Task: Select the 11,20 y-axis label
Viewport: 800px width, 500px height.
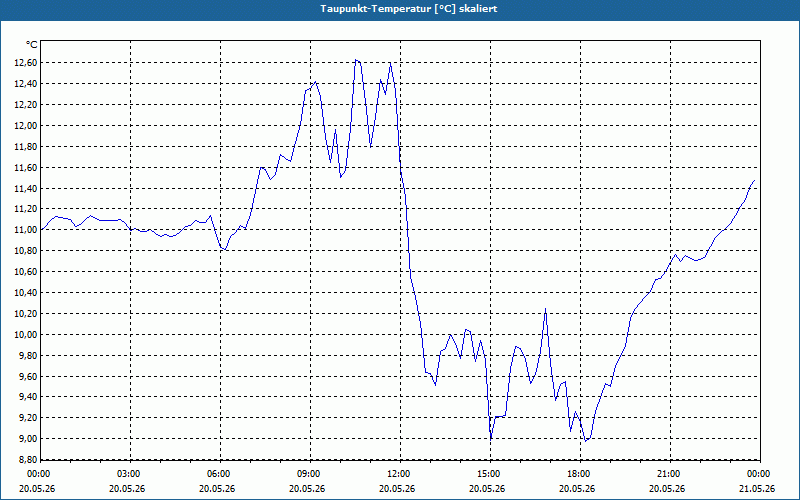Action: (27, 209)
